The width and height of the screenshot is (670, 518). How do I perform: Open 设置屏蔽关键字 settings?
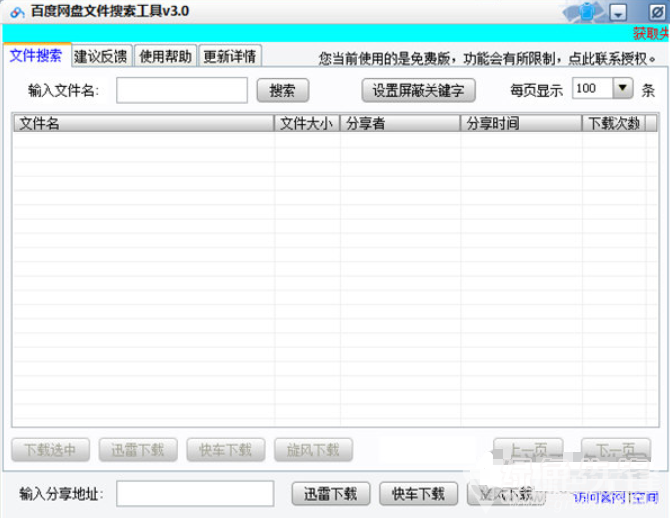tap(418, 91)
